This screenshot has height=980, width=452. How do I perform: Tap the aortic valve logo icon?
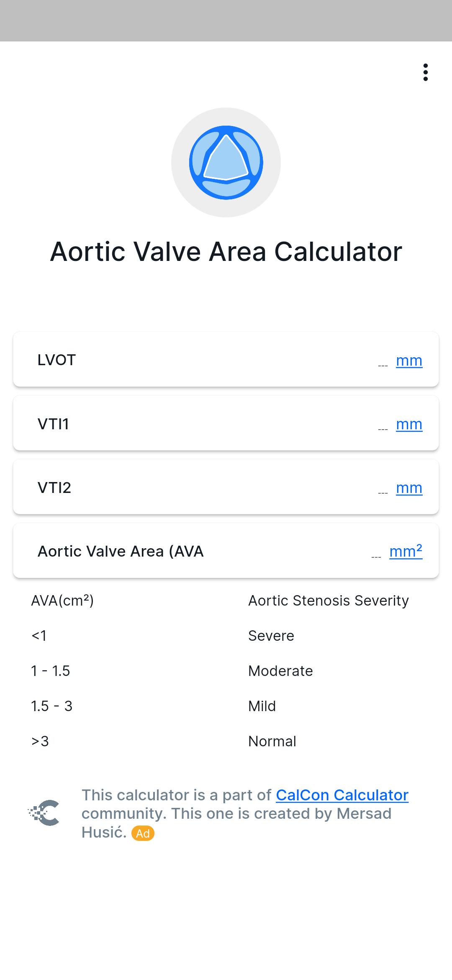[226, 162]
